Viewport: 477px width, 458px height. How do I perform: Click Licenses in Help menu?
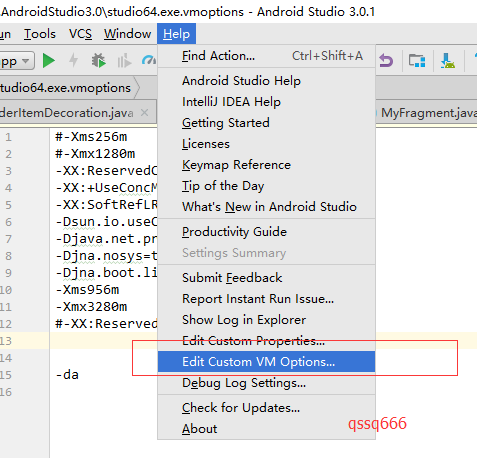tap(266, 144)
